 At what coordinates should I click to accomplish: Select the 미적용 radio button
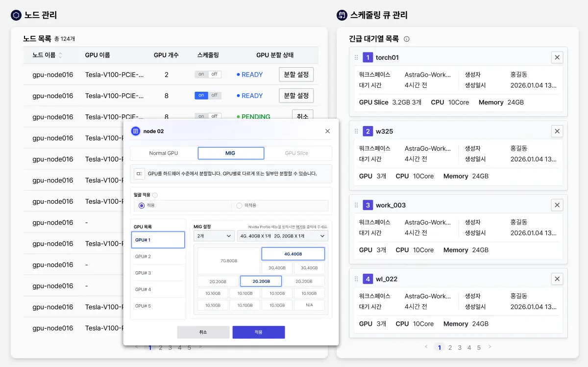coord(239,206)
